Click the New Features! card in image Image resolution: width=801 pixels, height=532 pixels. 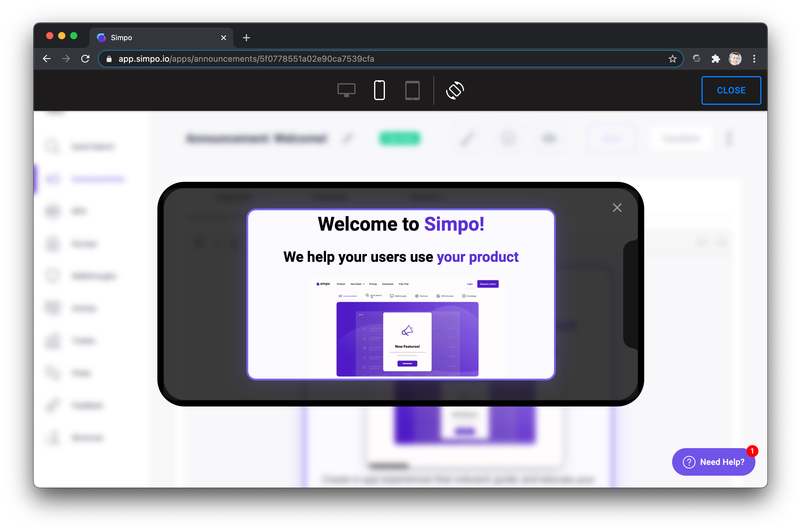coord(407,341)
